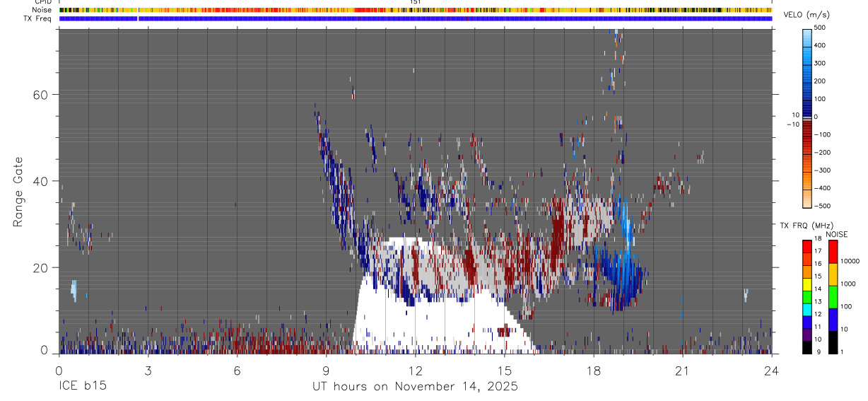The image size is (868, 401).
Task: Click the x-axis tick label '12'
Action: (x=416, y=370)
